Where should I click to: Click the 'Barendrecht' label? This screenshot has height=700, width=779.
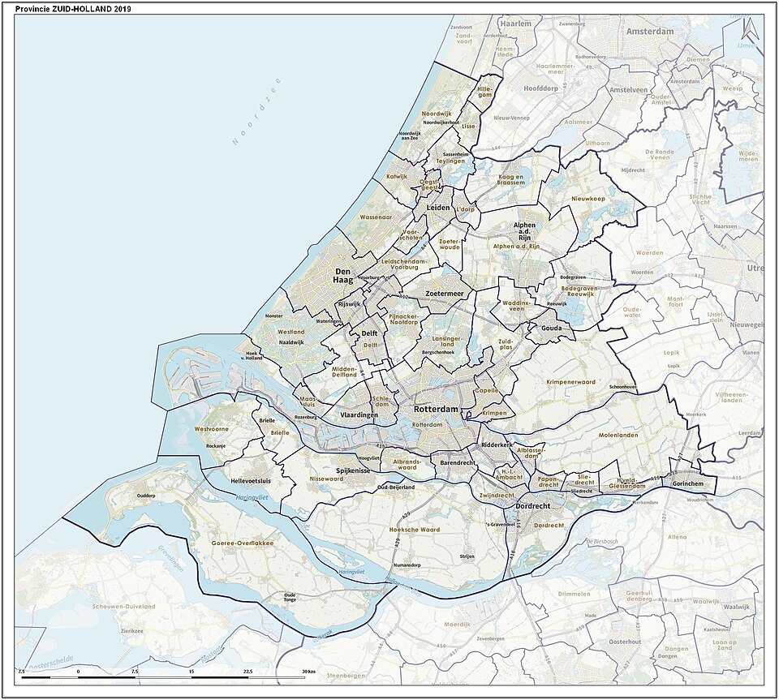pyautogui.click(x=458, y=462)
